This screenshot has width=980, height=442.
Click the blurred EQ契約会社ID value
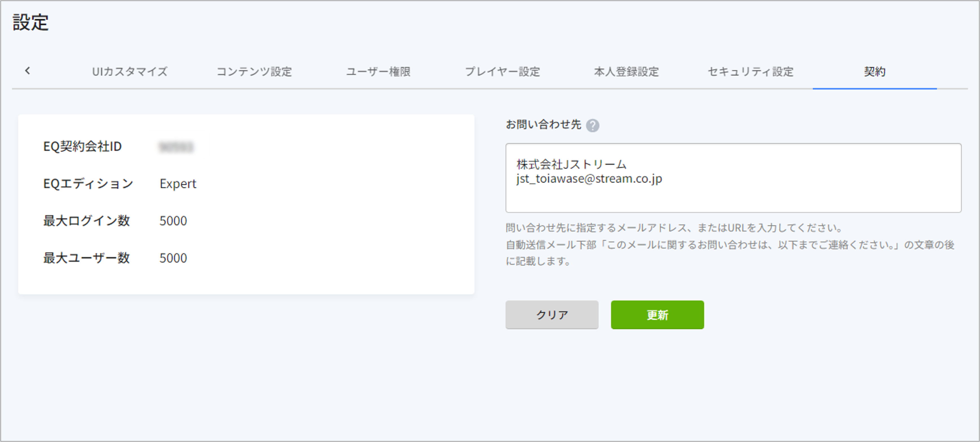coord(176,147)
